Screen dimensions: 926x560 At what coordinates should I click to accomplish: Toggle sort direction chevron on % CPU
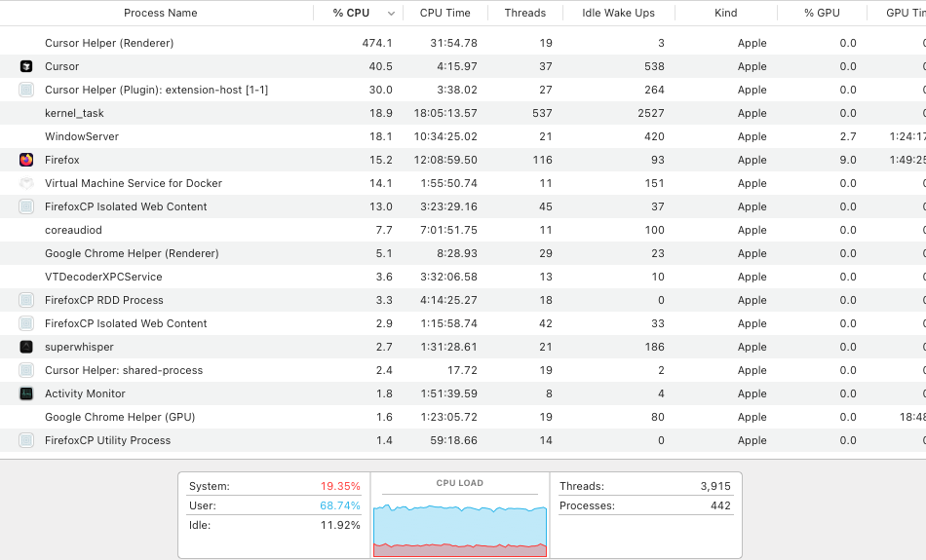(391, 14)
